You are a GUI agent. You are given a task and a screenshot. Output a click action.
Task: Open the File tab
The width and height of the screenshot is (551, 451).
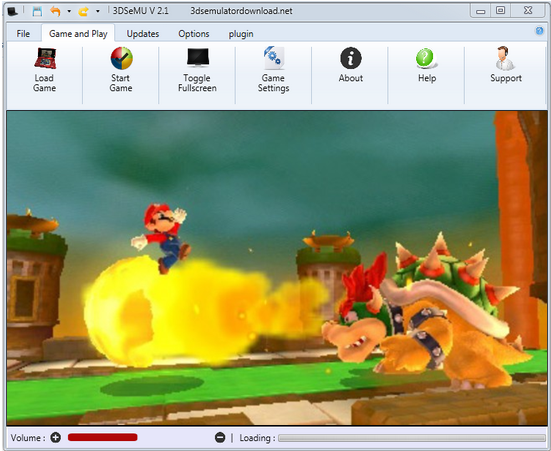tap(23, 34)
